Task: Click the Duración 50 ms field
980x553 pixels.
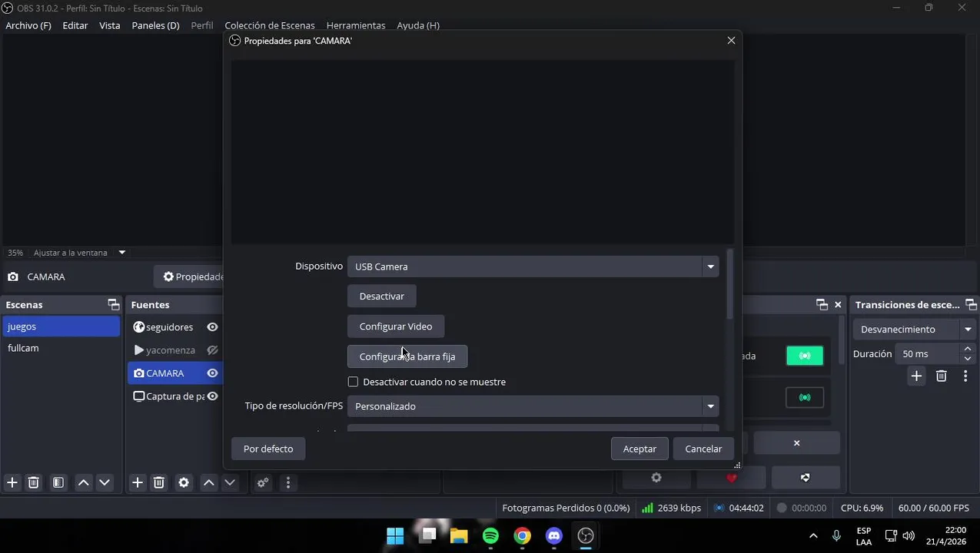Action: click(x=927, y=354)
